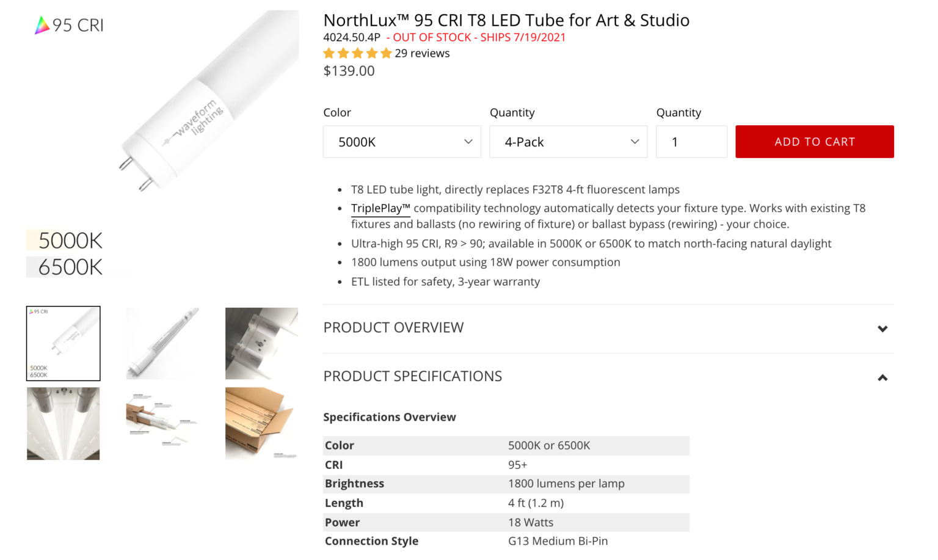Open the Color dropdown arrow
This screenshot has height=560, width=938.
click(468, 142)
